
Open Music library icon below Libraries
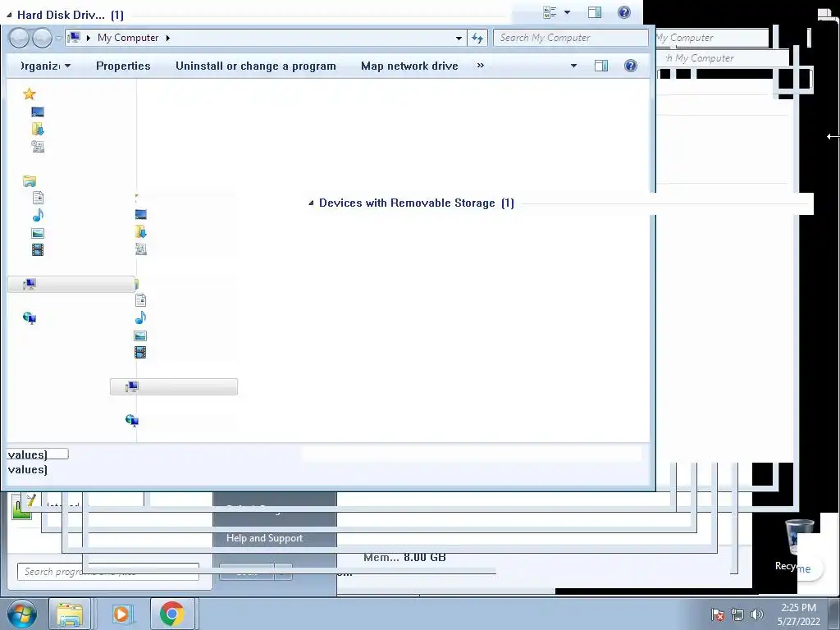tap(38, 216)
